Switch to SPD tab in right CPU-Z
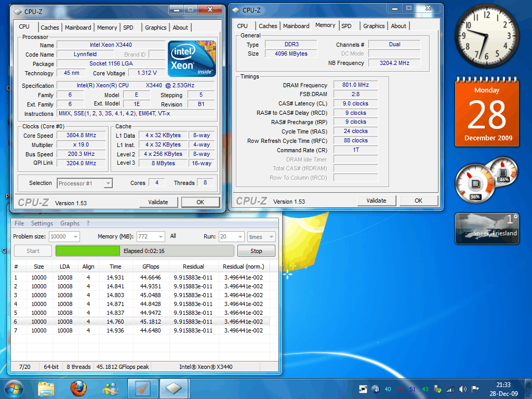Viewport: 532px width, 399px height. coord(347,26)
